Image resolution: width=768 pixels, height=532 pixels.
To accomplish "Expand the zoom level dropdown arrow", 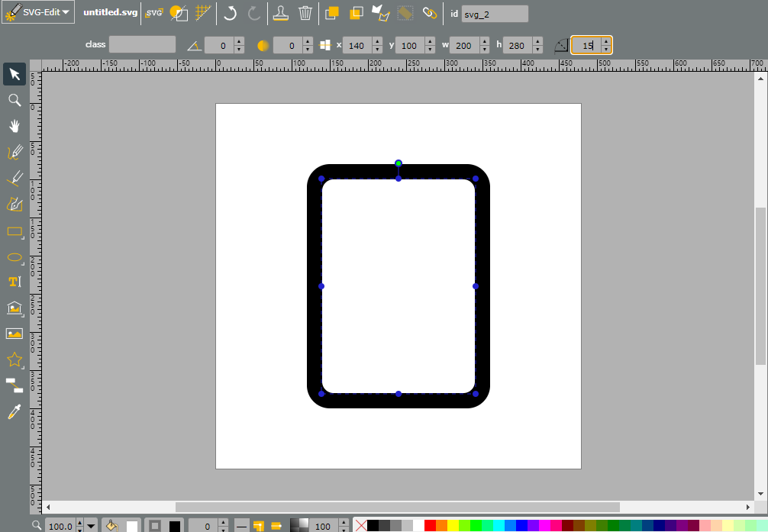I will click(91, 526).
